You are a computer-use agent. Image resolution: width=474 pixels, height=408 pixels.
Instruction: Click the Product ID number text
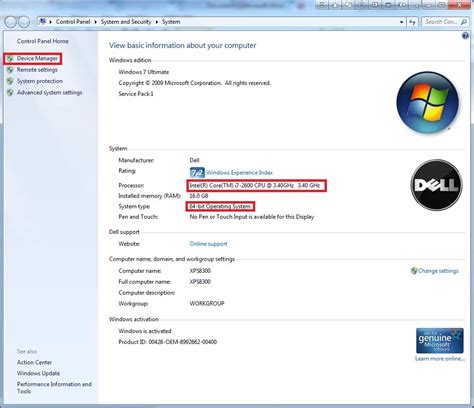[x=183, y=342]
